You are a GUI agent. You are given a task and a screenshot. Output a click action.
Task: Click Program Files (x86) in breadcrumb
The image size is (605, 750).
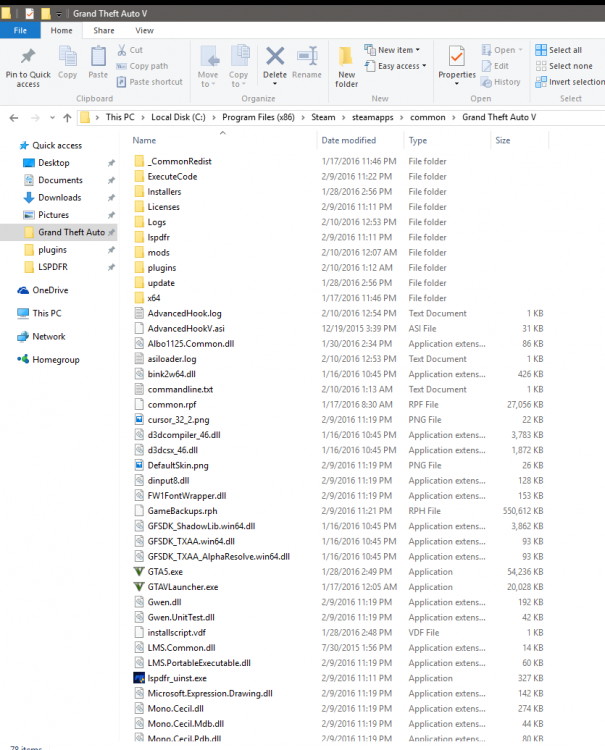(x=258, y=118)
